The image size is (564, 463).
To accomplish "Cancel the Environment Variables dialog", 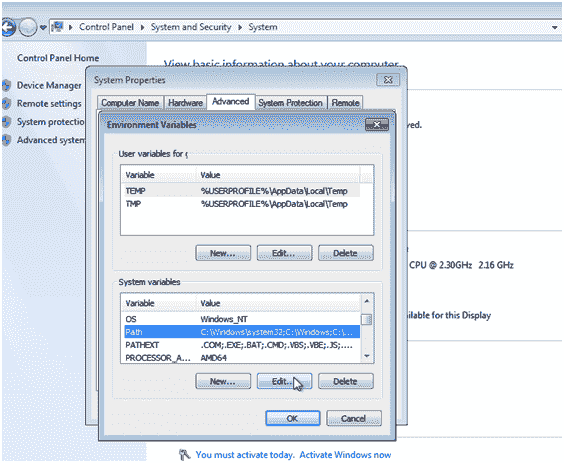I will 354,418.
